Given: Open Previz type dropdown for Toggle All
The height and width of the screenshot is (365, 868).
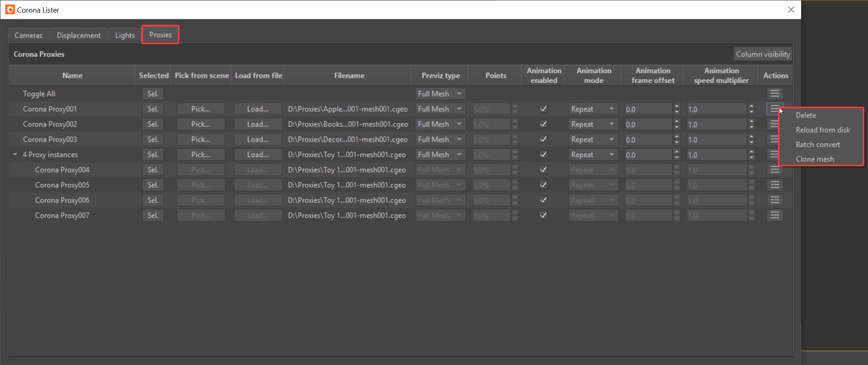Looking at the screenshot, I should point(440,94).
